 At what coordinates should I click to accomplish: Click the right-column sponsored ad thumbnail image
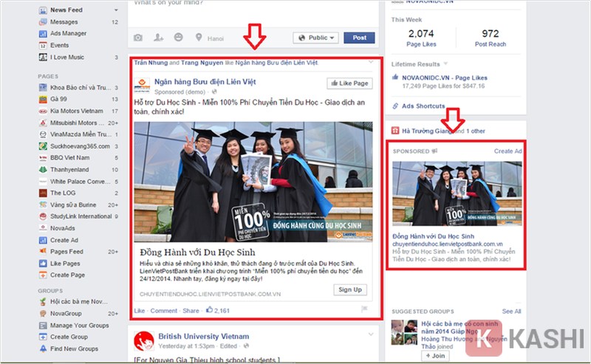coord(457,193)
